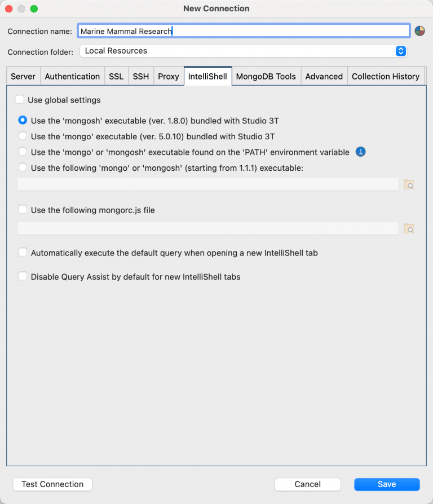
Task: Open the Authentication tab
Action: click(x=72, y=76)
